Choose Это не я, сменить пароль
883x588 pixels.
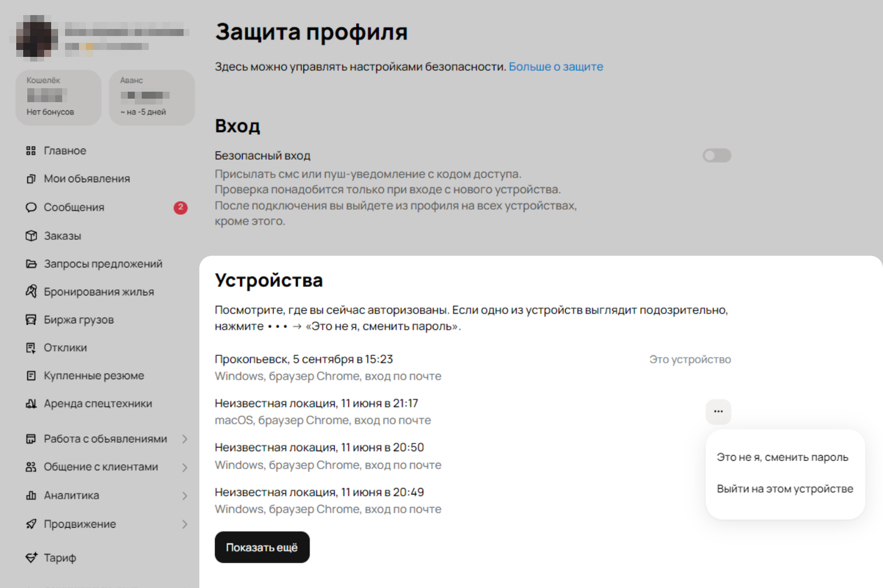783,457
